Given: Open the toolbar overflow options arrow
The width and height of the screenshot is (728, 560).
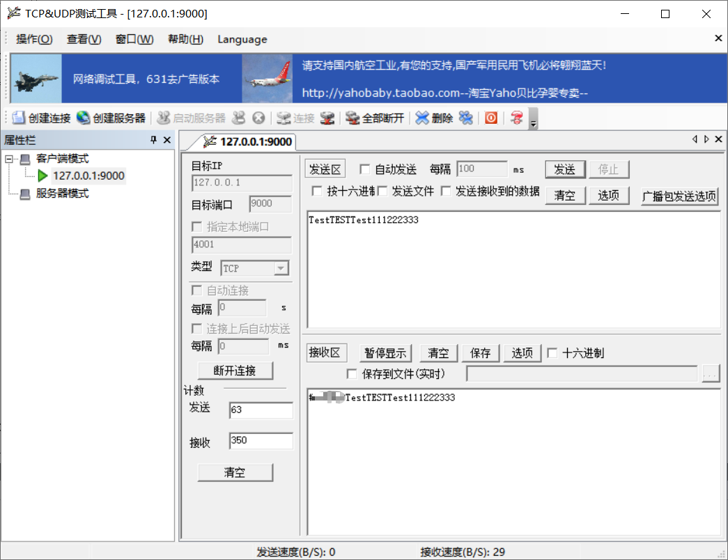Looking at the screenshot, I should tap(534, 119).
